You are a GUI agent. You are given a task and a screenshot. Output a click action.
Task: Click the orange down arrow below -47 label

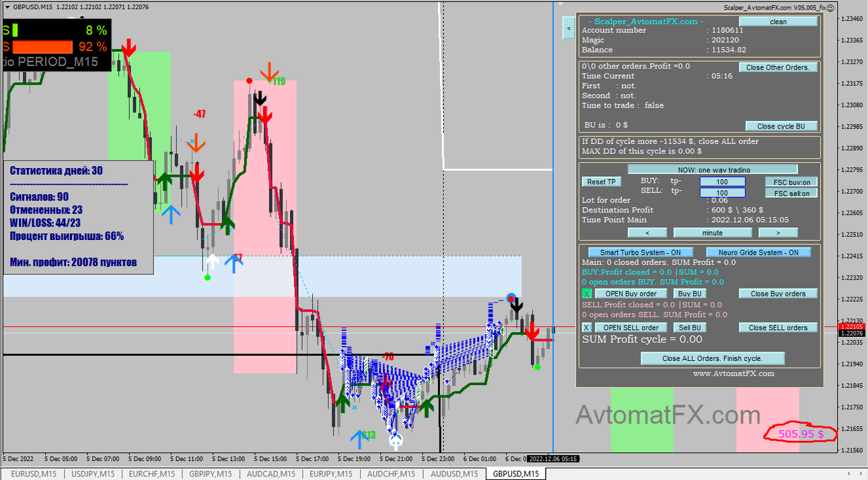point(196,143)
